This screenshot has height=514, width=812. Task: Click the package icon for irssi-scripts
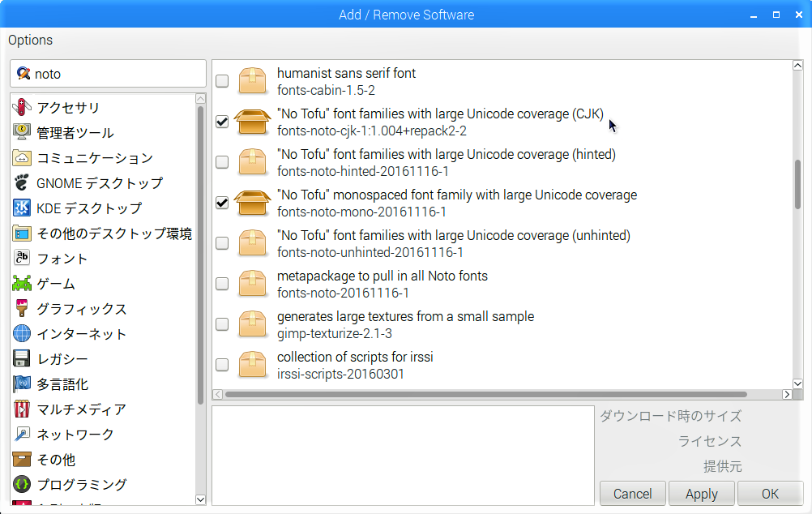pyautogui.click(x=252, y=364)
